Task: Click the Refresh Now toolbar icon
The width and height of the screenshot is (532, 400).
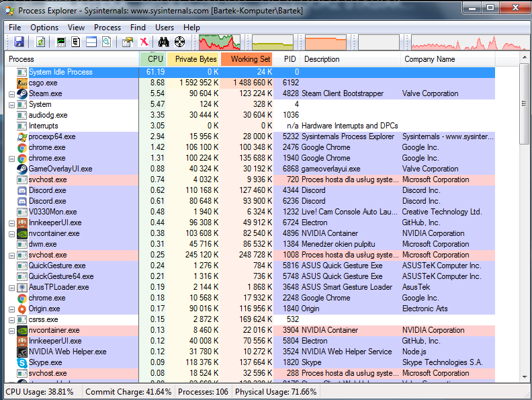Action: coord(41,42)
